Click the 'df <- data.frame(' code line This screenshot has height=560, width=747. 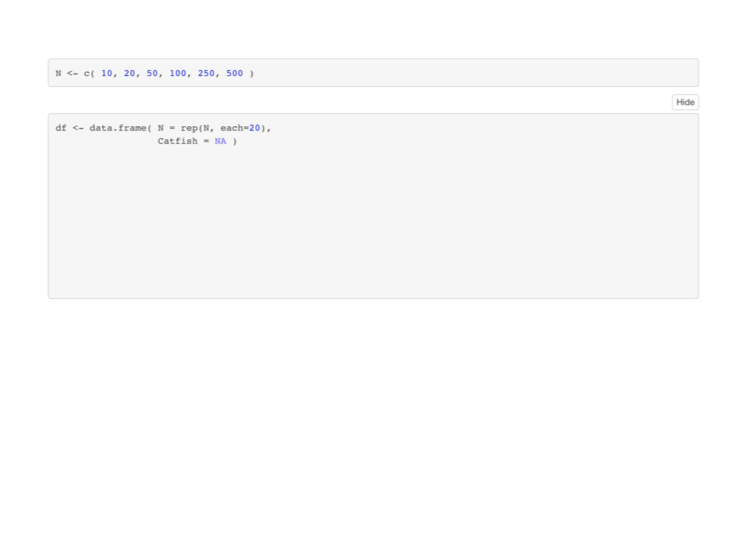(163, 128)
